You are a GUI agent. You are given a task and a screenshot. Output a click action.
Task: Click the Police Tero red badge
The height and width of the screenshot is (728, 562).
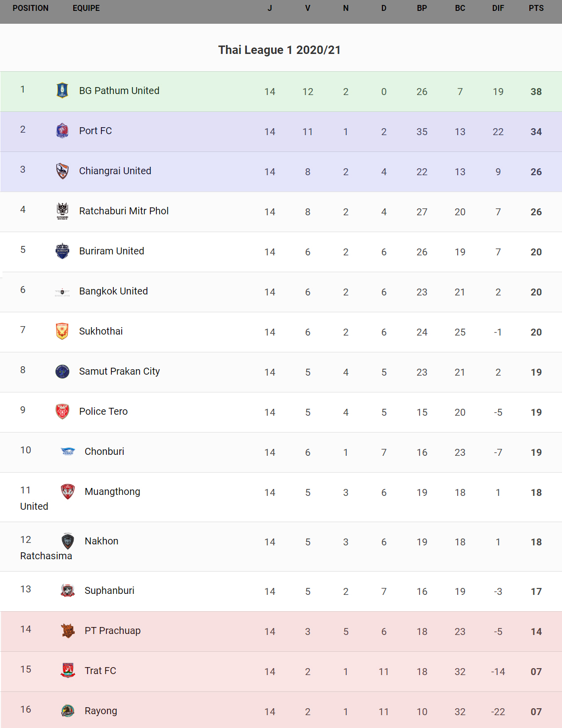62,411
